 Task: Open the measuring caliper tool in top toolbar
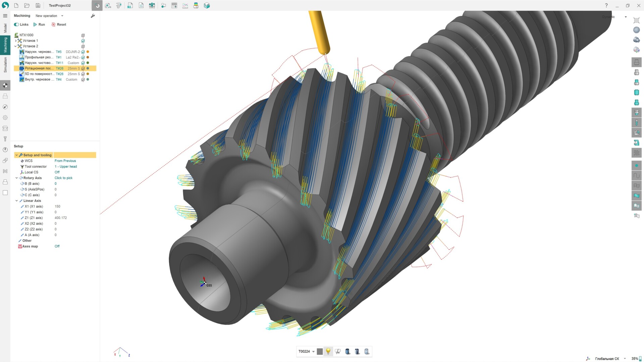pos(119,5)
